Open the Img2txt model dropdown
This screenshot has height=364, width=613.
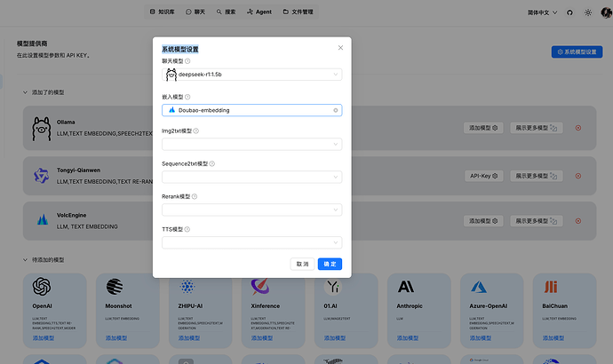(251, 144)
